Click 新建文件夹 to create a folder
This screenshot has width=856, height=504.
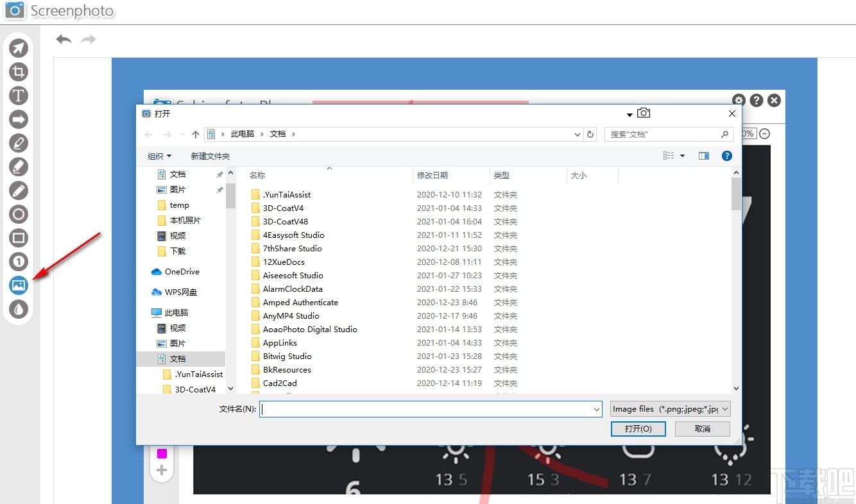pyautogui.click(x=210, y=155)
